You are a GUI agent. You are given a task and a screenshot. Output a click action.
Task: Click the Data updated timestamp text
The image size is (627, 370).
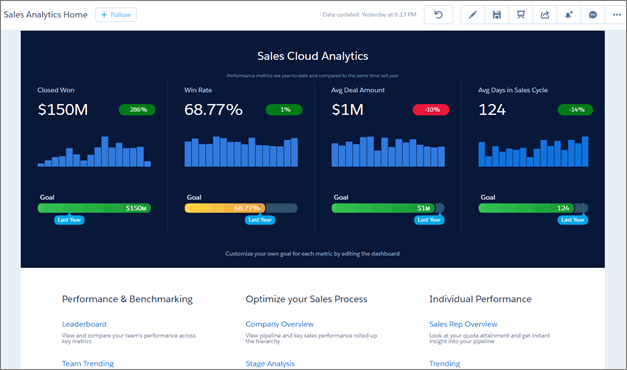pos(369,15)
